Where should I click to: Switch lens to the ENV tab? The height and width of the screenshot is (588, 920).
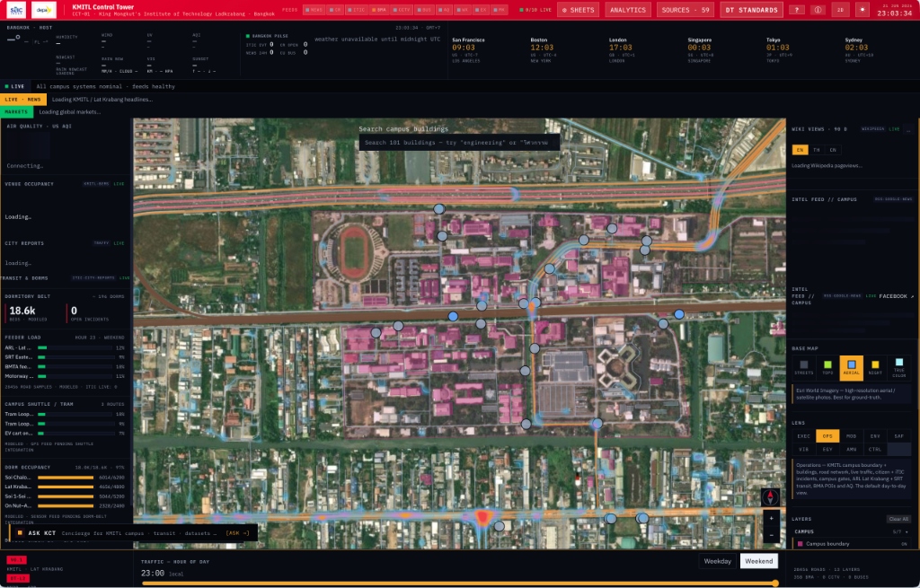[x=875, y=436]
